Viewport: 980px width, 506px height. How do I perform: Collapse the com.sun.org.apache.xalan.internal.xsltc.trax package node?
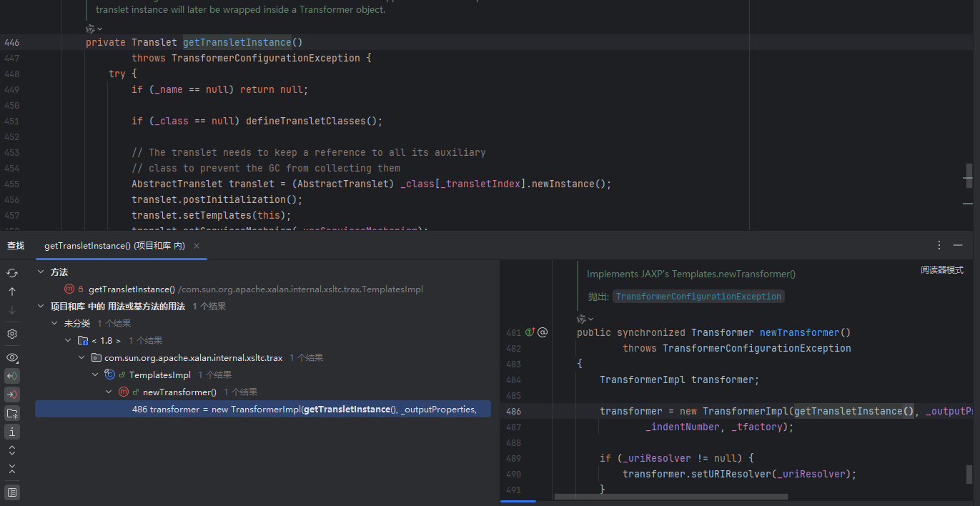pyautogui.click(x=81, y=358)
